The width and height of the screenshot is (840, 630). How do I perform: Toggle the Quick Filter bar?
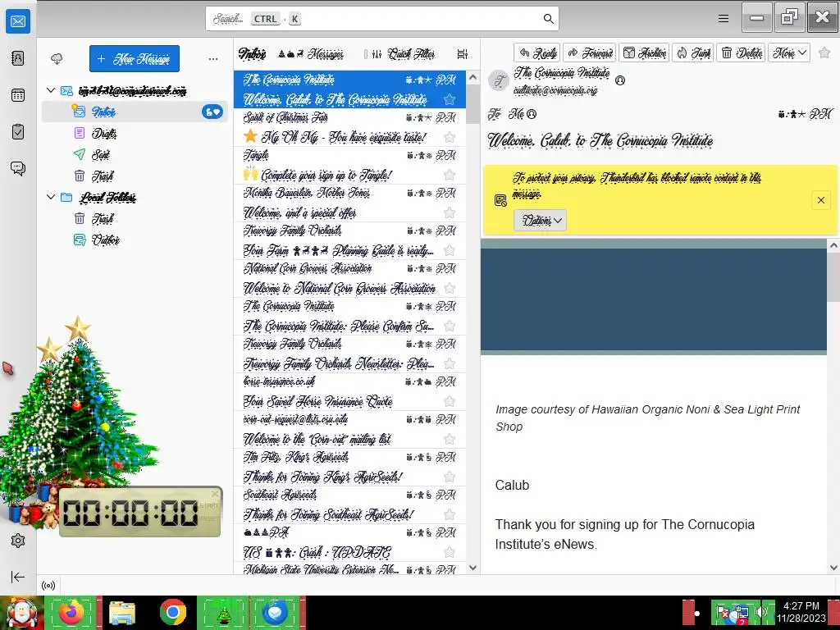click(x=404, y=54)
